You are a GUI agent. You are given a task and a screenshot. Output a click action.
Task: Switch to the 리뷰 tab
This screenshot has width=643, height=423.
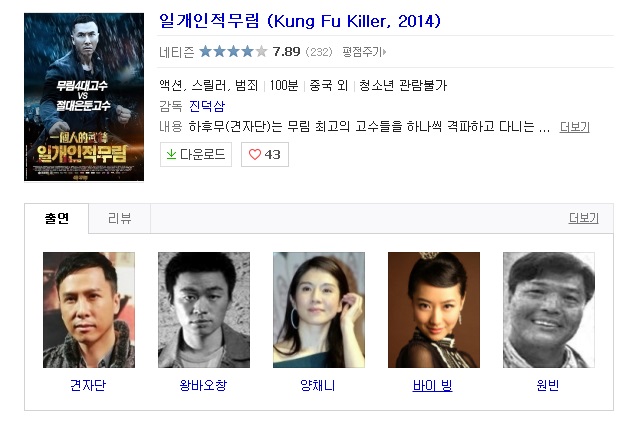(120, 218)
